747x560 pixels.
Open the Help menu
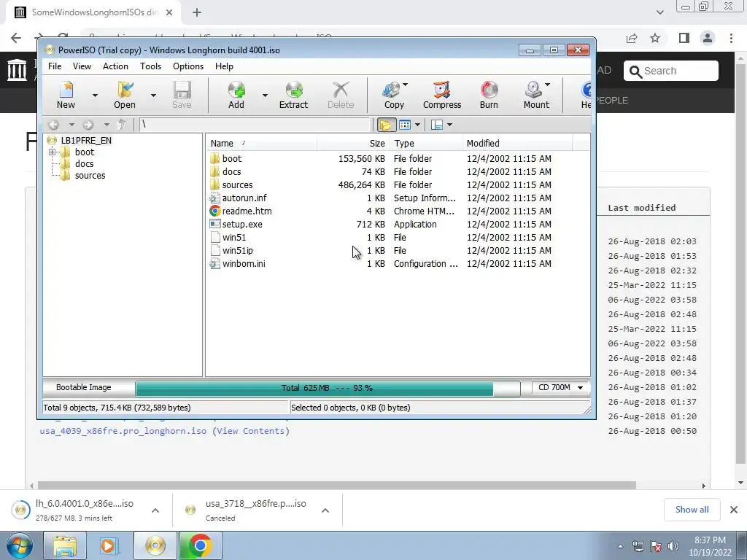pos(224,66)
